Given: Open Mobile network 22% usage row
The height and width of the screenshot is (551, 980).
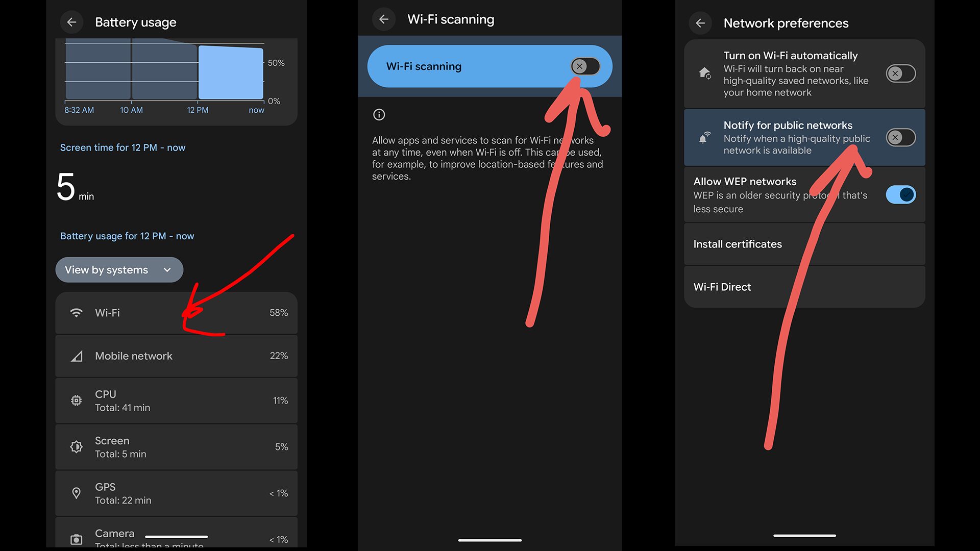Looking at the screenshot, I should (x=176, y=356).
